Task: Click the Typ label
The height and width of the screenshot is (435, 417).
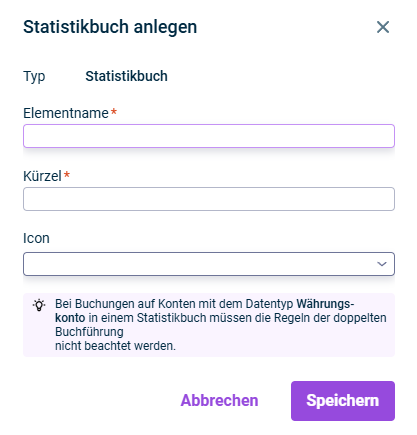Action: [x=34, y=77]
